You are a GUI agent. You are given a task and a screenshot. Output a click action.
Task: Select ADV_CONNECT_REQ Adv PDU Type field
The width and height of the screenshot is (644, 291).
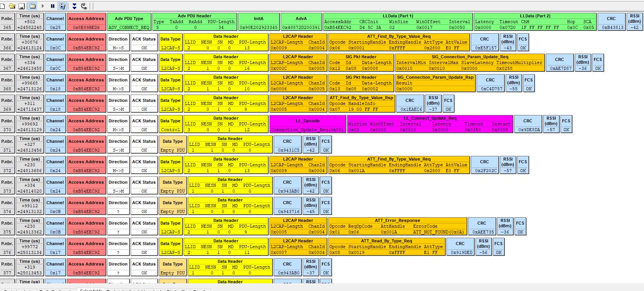(x=129, y=22)
